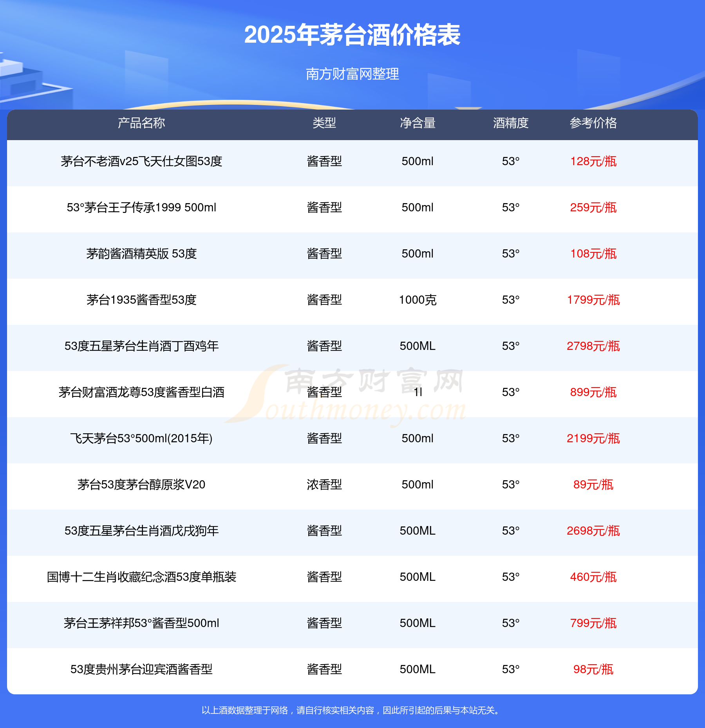Click "500ml" in the 茅韵酱酒精英版 row

(x=418, y=254)
